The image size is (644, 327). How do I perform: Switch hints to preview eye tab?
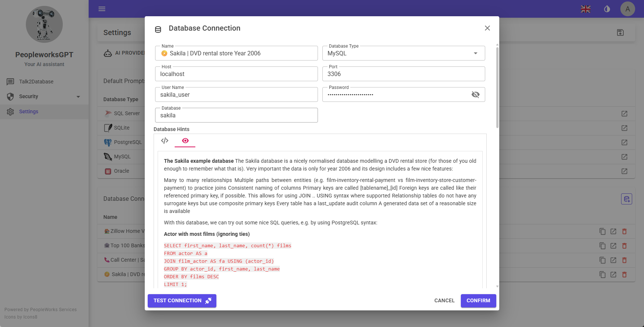coord(185,141)
